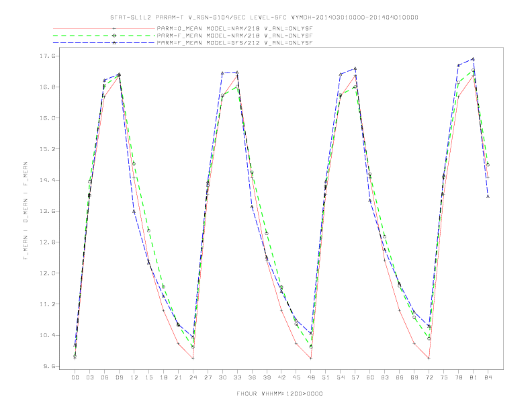Click the 81 forecast hour tick label
532x411 pixels.
click(x=474, y=377)
